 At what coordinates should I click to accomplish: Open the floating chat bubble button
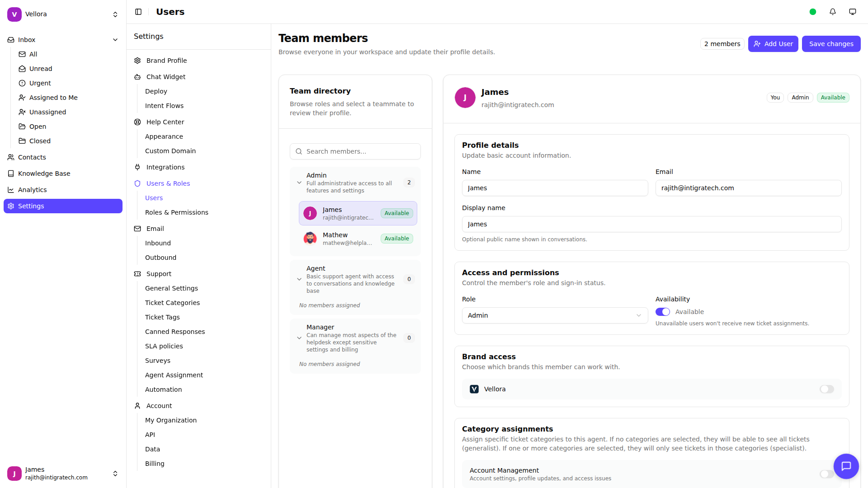tap(846, 466)
